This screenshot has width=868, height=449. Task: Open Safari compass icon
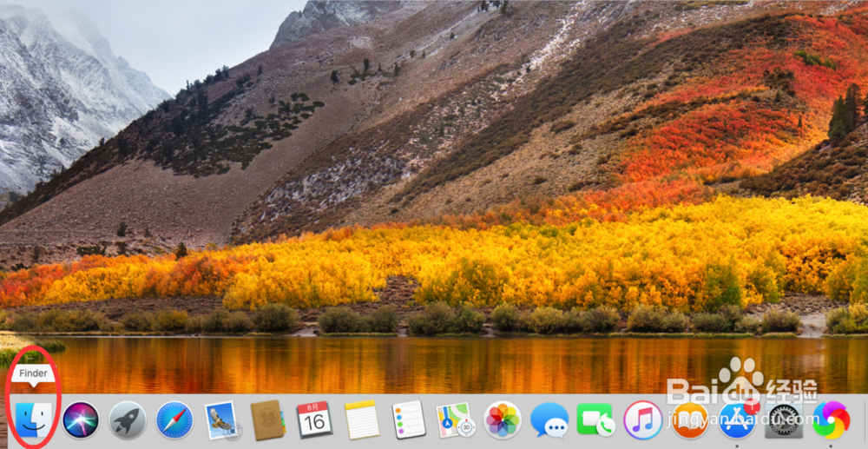tap(174, 419)
